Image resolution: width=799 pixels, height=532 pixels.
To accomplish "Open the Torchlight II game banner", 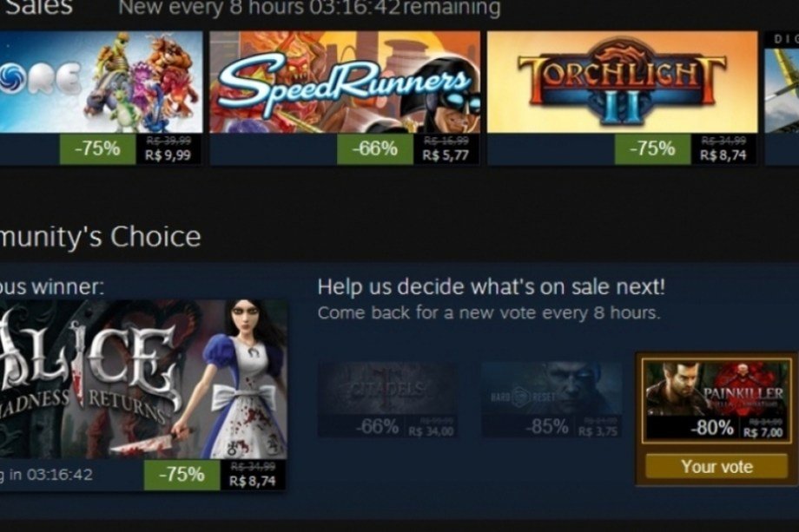I will 622,82.
